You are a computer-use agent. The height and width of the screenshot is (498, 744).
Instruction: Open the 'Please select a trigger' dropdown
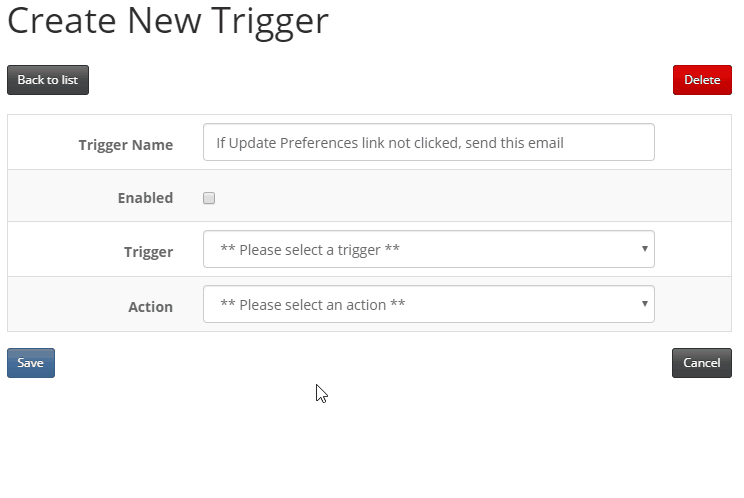tap(429, 249)
